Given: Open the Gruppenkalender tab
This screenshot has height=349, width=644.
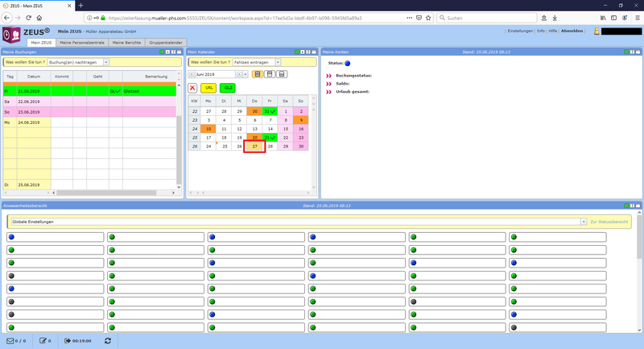Looking at the screenshot, I should [167, 42].
